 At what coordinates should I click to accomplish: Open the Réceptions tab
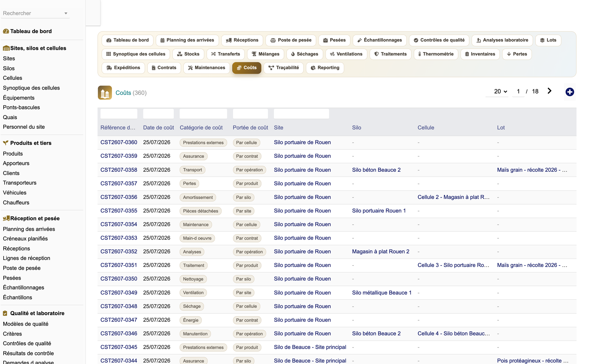(242, 40)
